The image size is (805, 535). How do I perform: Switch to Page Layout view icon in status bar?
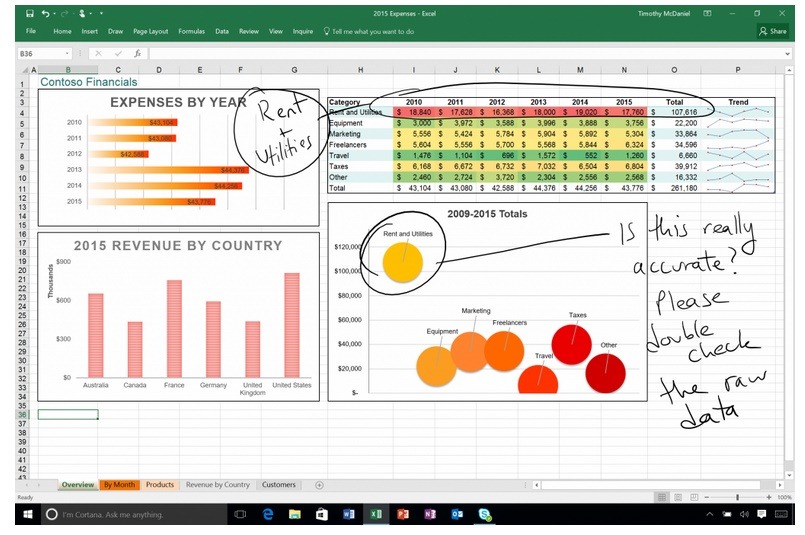tap(678, 497)
